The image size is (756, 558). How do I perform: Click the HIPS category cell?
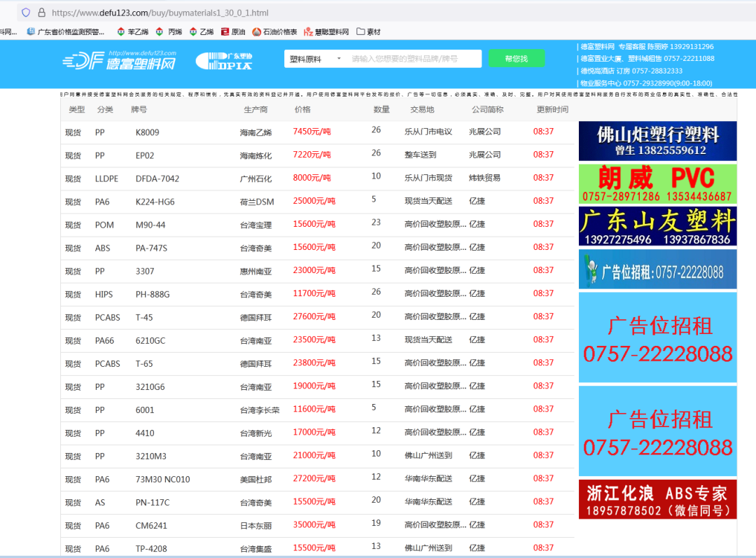(104, 295)
